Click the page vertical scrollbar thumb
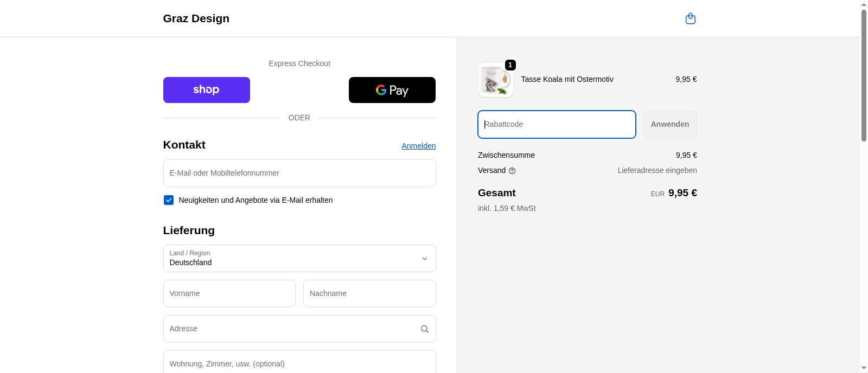Image resolution: width=868 pixels, height=373 pixels. 864,76
